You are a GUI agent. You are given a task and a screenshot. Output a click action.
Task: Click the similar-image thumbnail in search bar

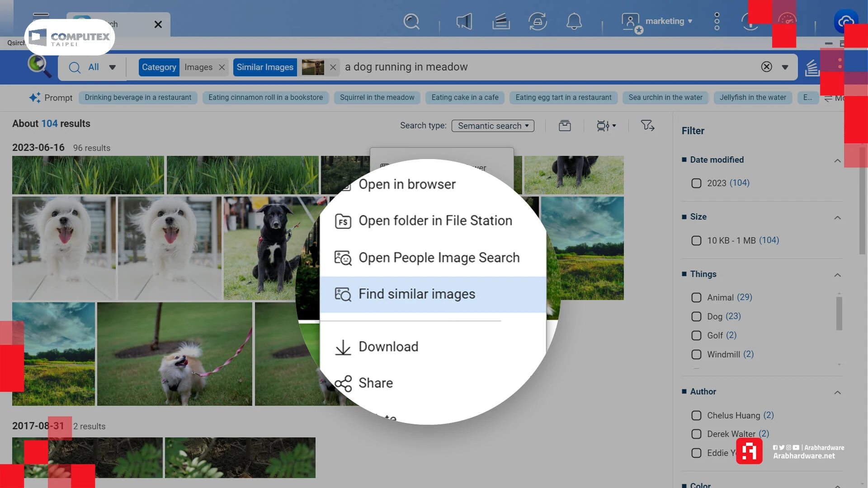pyautogui.click(x=313, y=67)
